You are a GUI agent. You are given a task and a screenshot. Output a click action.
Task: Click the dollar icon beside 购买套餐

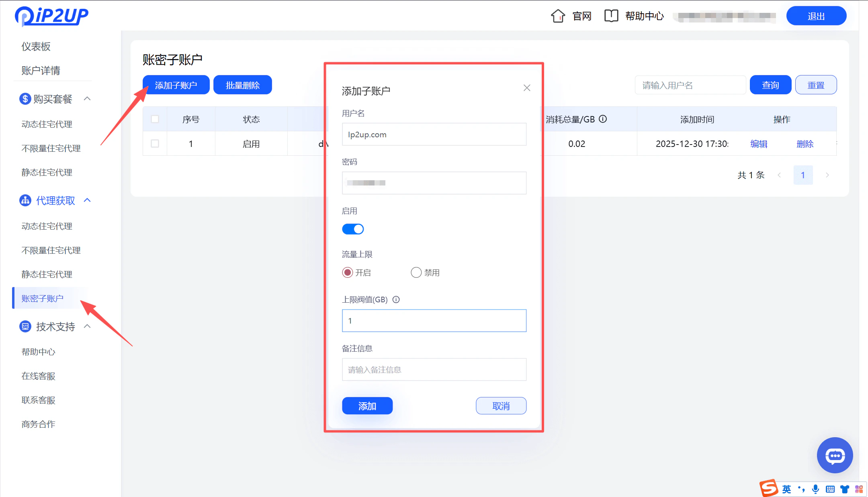pos(25,99)
